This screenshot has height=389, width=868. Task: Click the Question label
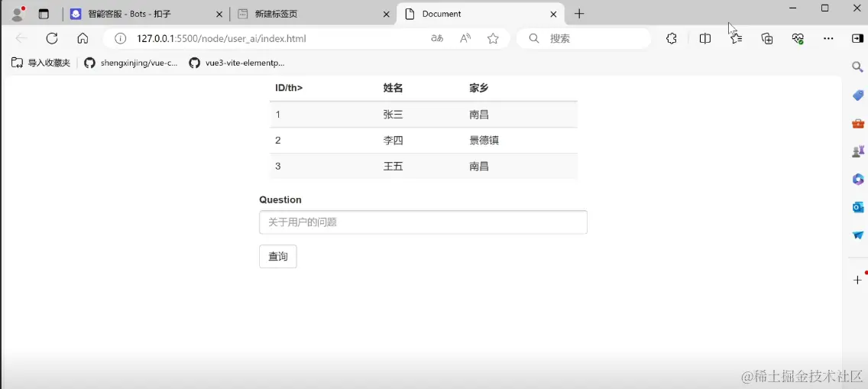(280, 199)
